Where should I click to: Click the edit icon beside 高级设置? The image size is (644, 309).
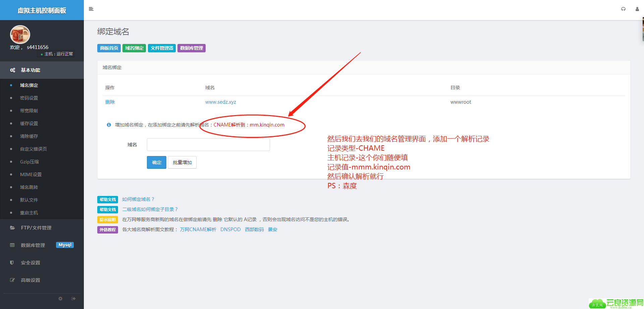(12, 280)
